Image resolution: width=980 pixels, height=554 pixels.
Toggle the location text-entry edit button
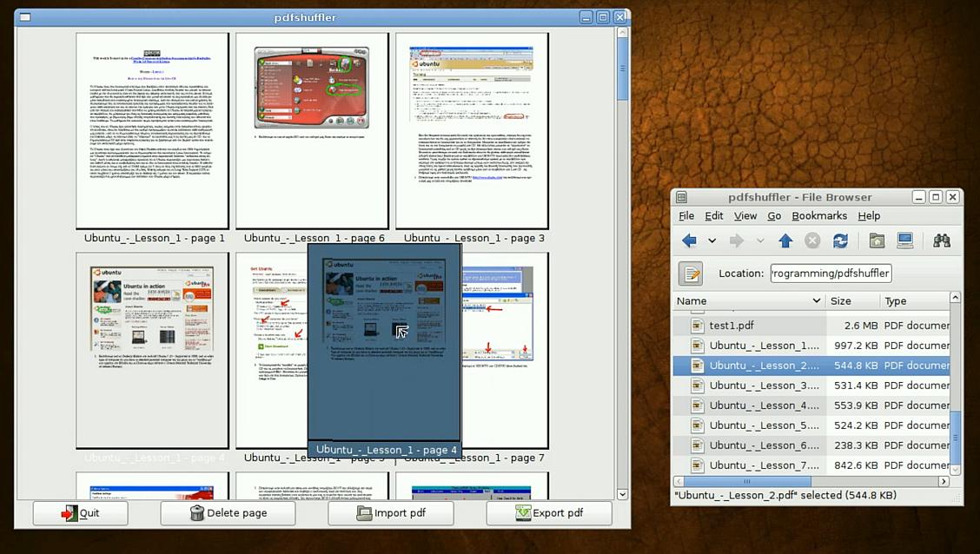pos(691,274)
